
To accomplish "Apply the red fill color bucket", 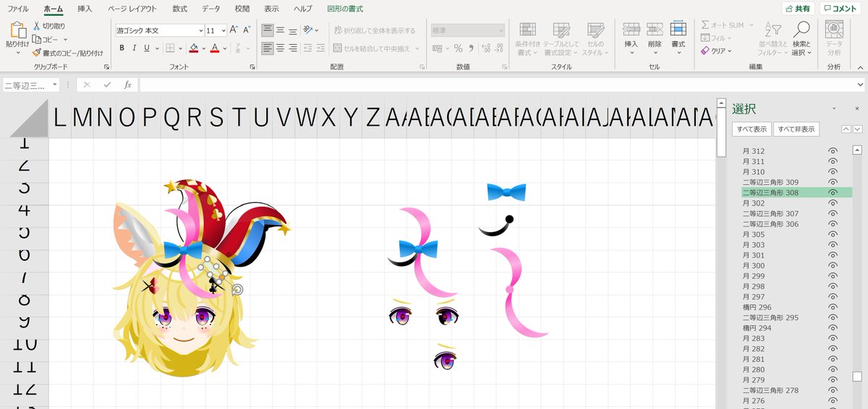I will (x=193, y=48).
